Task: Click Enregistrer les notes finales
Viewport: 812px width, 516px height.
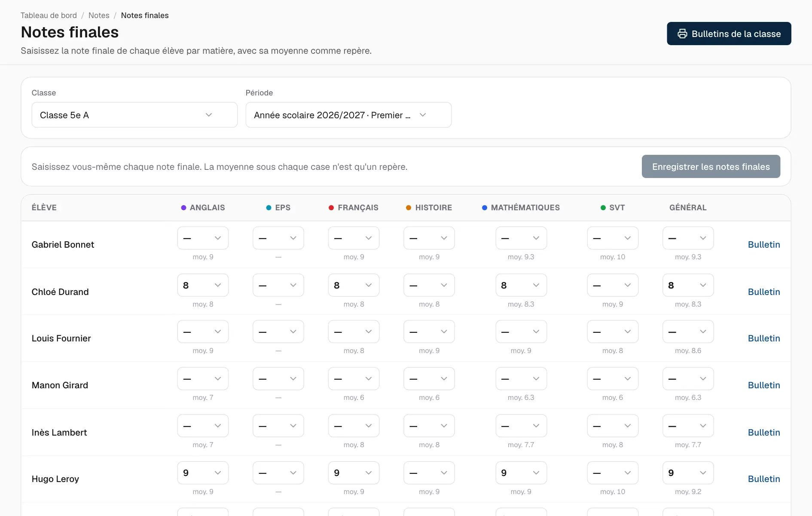Action: pos(711,166)
